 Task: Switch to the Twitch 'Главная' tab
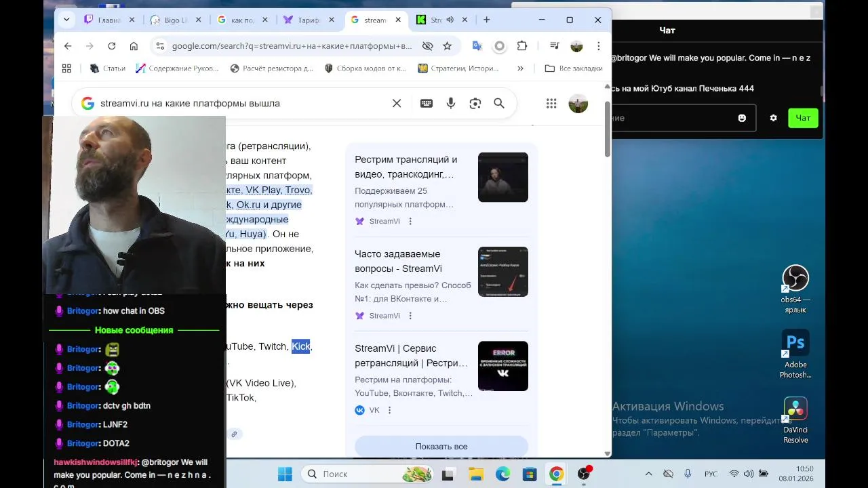click(x=108, y=20)
